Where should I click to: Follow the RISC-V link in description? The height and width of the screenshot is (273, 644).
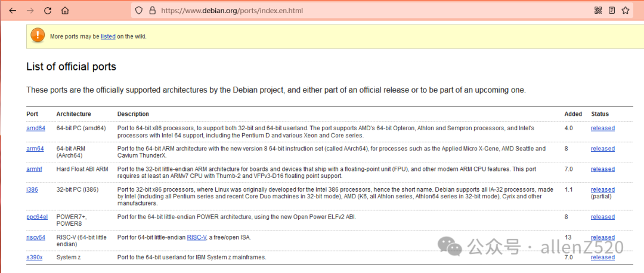tap(196, 237)
